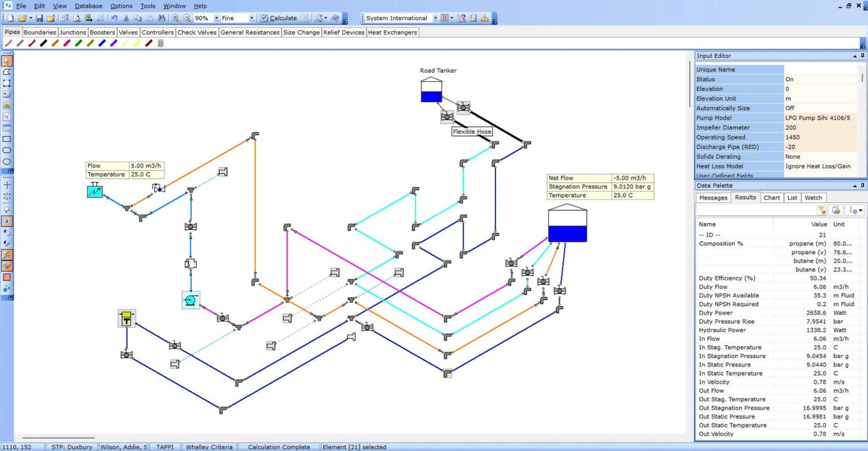Viewport: 868px width, 451px height.
Task: Open the Database menu
Action: 89,6
